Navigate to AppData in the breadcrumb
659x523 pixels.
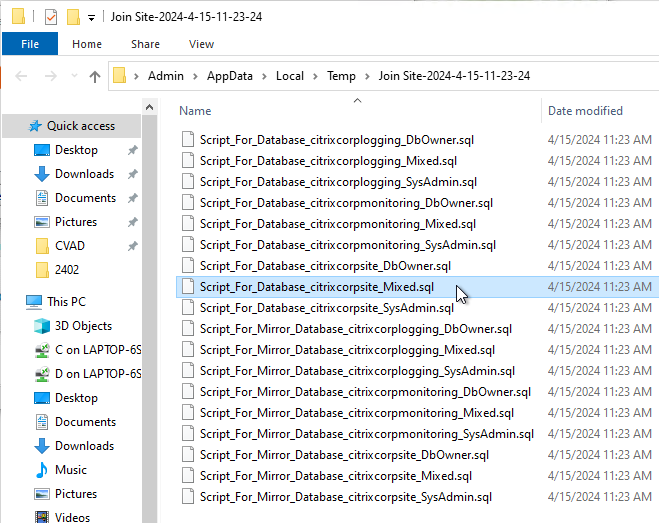point(229,76)
